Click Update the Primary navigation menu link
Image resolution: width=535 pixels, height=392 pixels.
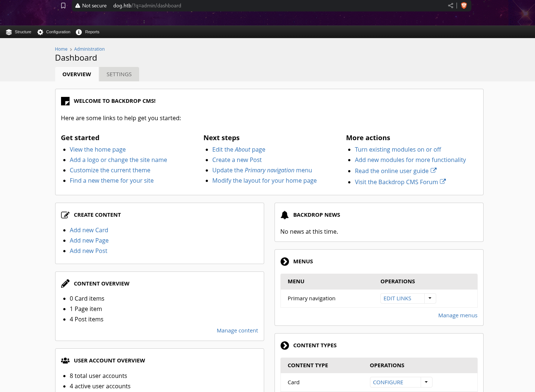click(x=262, y=170)
